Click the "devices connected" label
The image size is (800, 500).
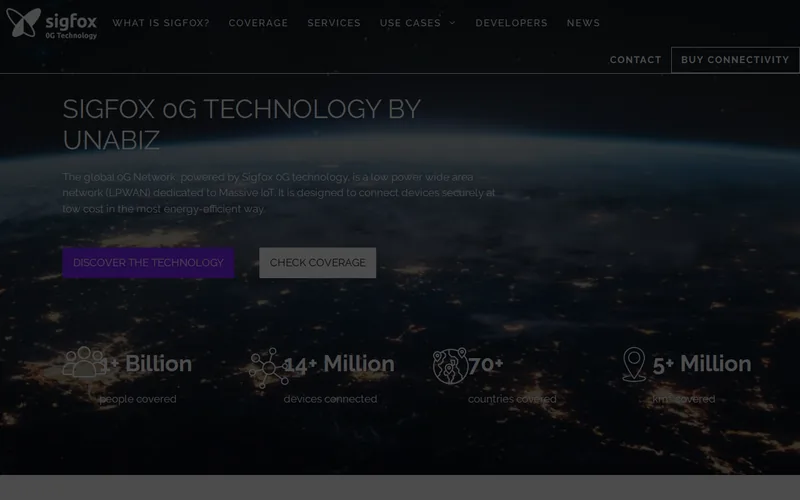point(330,399)
